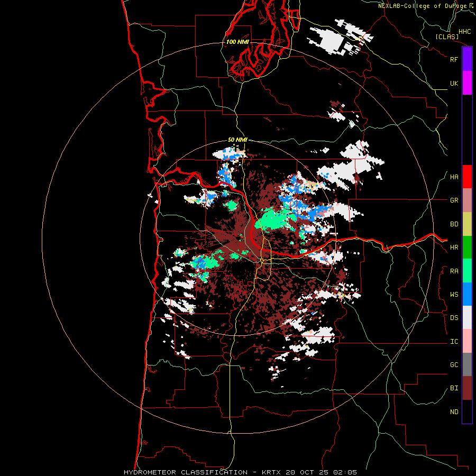Click the HA legend label
The width and height of the screenshot is (476, 476).
pos(454,177)
